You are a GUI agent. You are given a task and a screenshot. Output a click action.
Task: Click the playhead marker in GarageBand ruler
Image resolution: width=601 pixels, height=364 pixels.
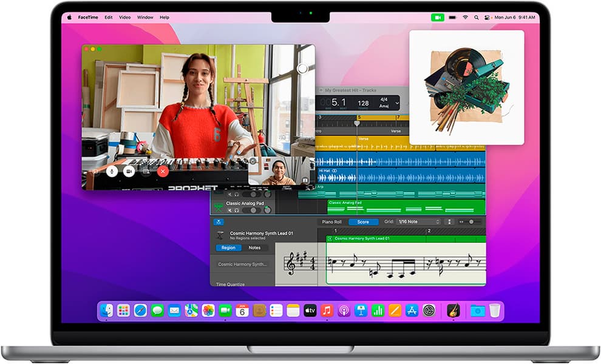(357, 123)
